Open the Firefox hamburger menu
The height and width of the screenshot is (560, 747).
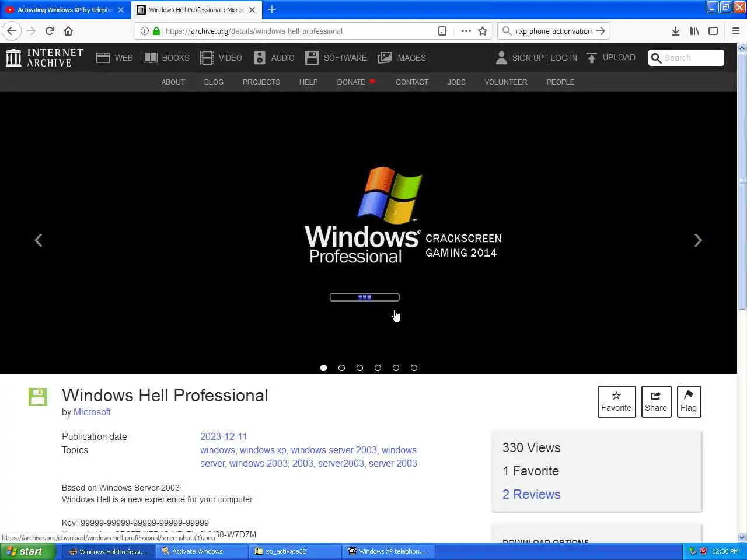tap(736, 31)
